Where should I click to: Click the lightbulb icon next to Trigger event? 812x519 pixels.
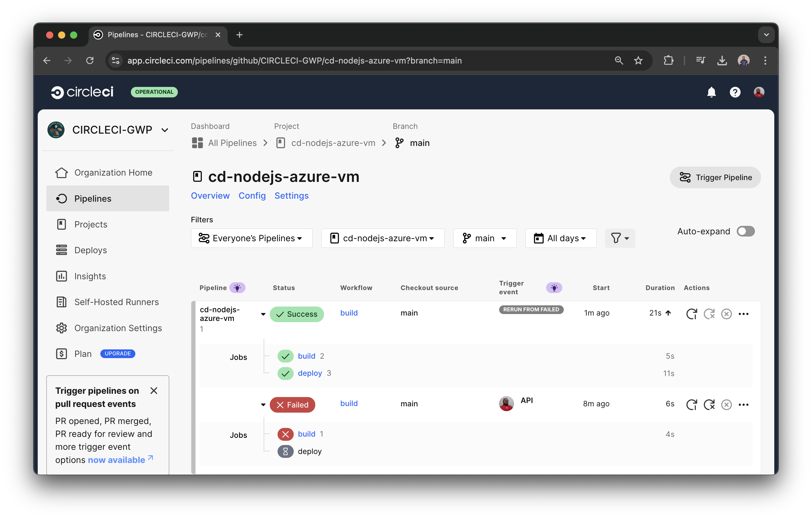(554, 287)
